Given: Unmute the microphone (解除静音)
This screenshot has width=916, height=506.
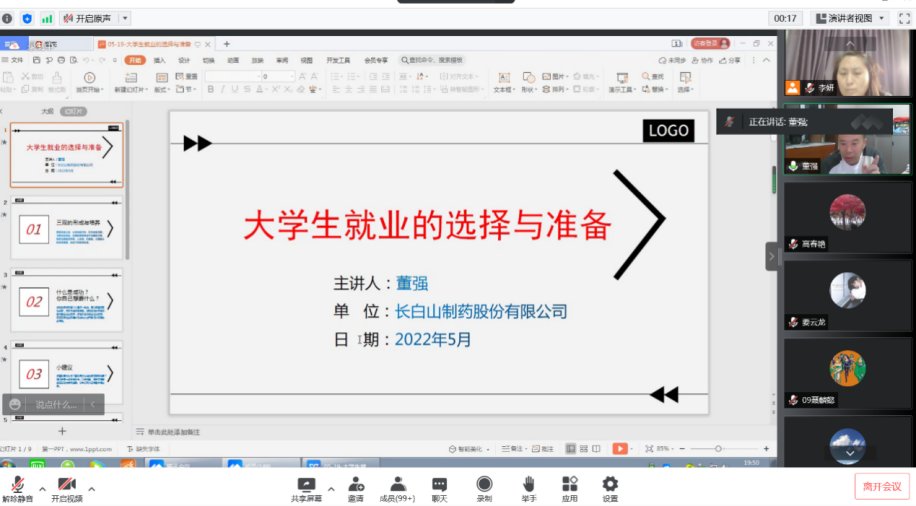Looking at the screenshot, I should (x=17, y=487).
